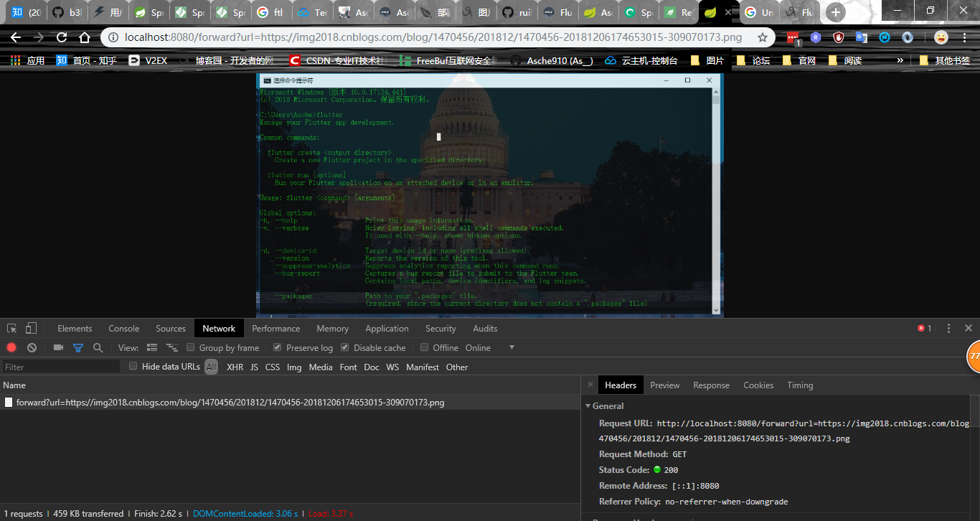
Task: Open DevTools three-dot customize menu
Action: click(x=948, y=328)
